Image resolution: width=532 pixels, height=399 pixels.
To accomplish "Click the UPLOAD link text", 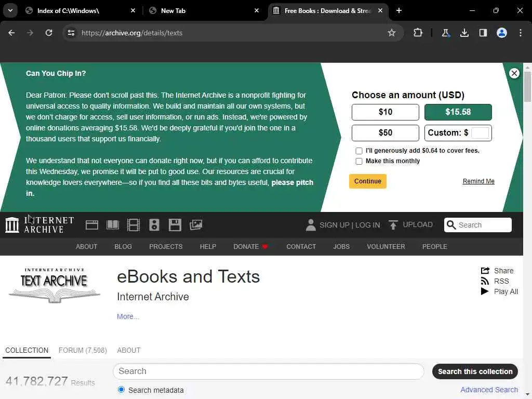I will tap(418, 224).
